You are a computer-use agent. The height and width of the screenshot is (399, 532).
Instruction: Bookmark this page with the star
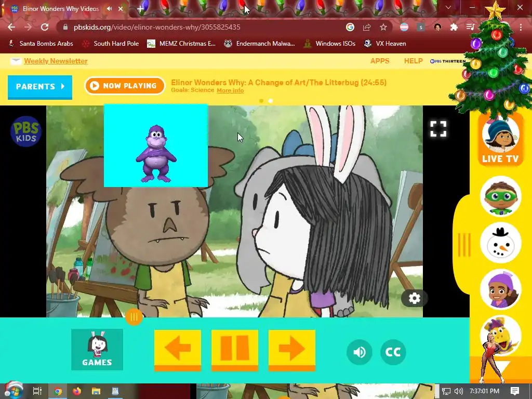point(383,27)
